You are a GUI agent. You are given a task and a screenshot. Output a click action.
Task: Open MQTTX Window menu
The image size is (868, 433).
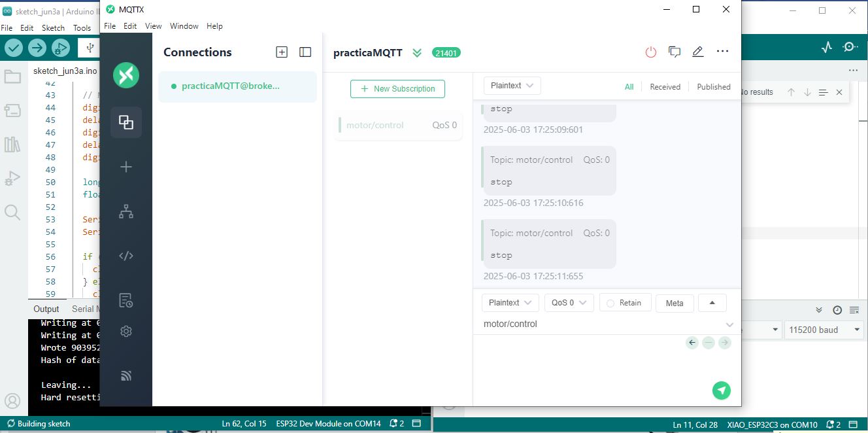[184, 26]
